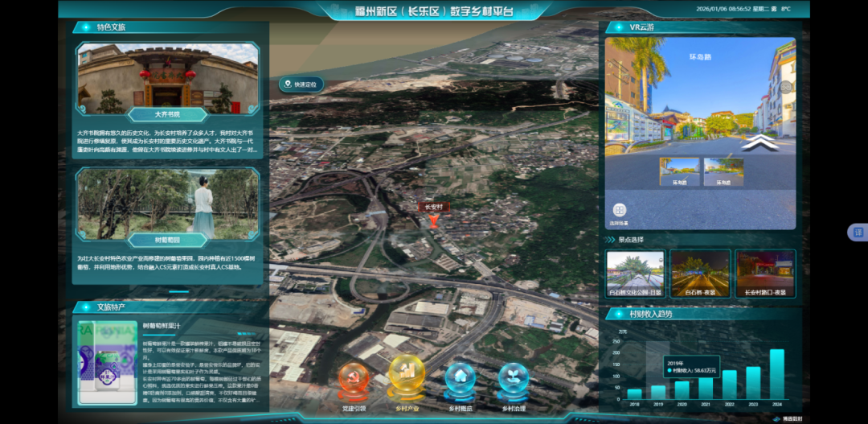Move forward using VR double-chevron arrow
868x424 pixels.
[759, 142]
